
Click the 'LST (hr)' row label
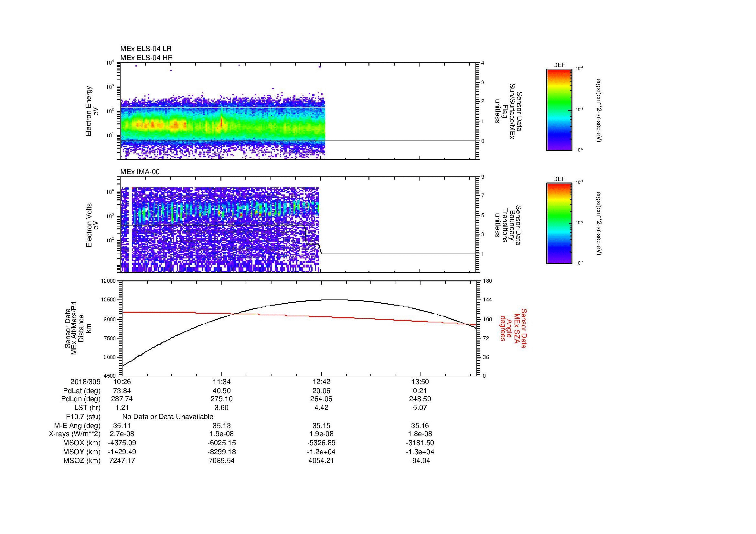[87, 408]
